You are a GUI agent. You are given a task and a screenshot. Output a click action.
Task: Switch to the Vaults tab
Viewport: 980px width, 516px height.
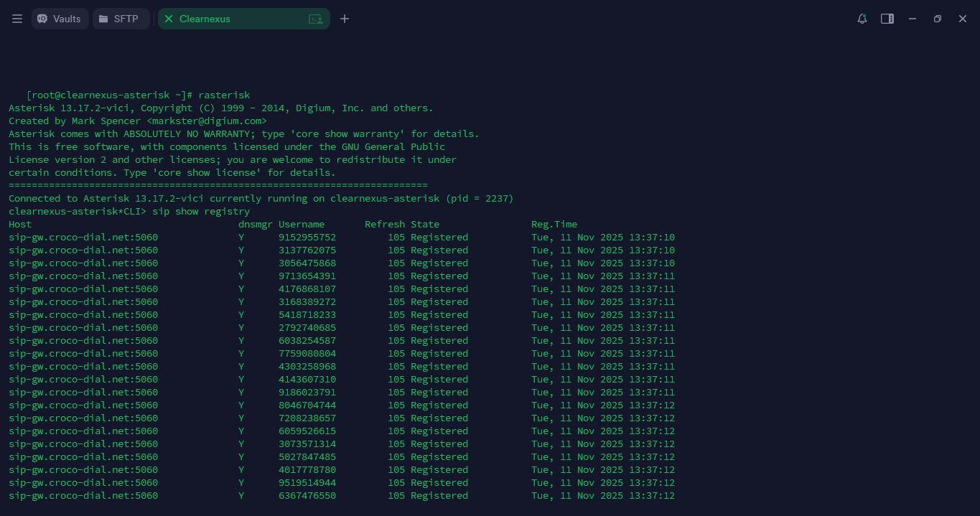(60, 19)
